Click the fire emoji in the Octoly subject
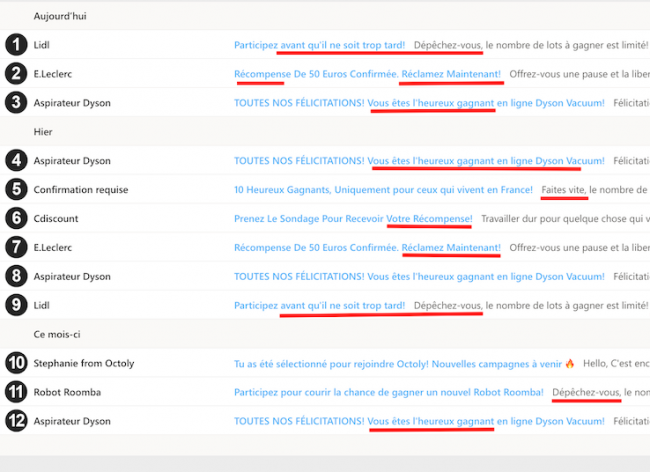This screenshot has width=650, height=472. (570, 363)
